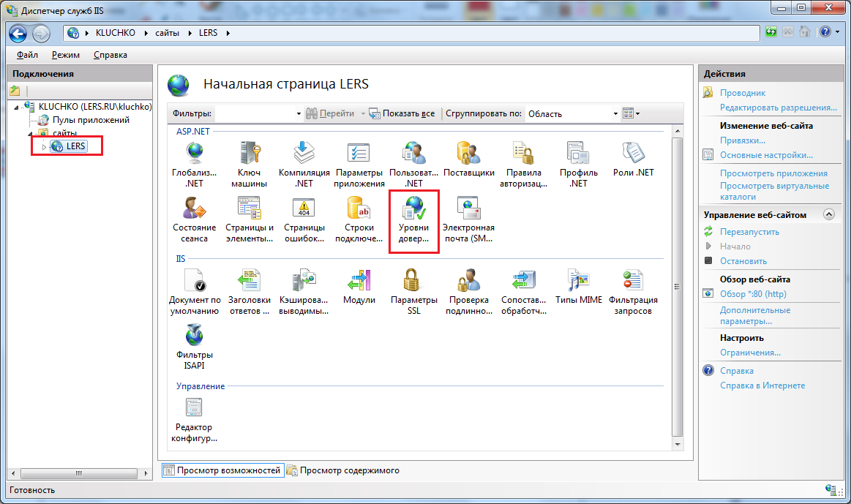This screenshot has height=504, width=851.
Task: Open the Привязки link
Action: pos(743,140)
